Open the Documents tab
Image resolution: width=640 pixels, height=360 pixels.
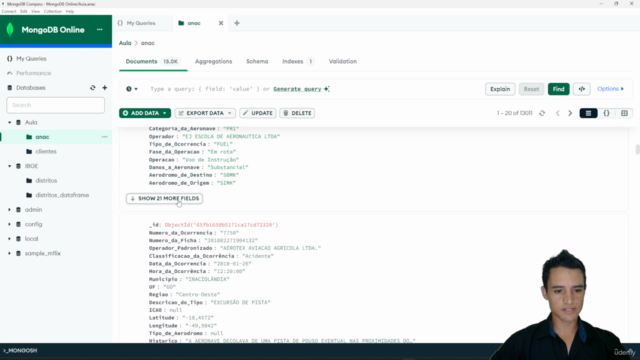point(153,62)
